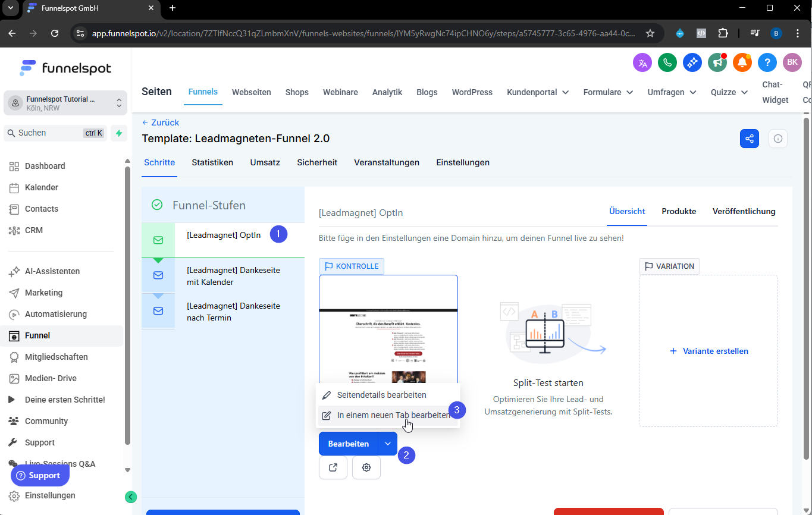Open the orange notifications bell
The image size is (812, 515).
pos(742,62)
